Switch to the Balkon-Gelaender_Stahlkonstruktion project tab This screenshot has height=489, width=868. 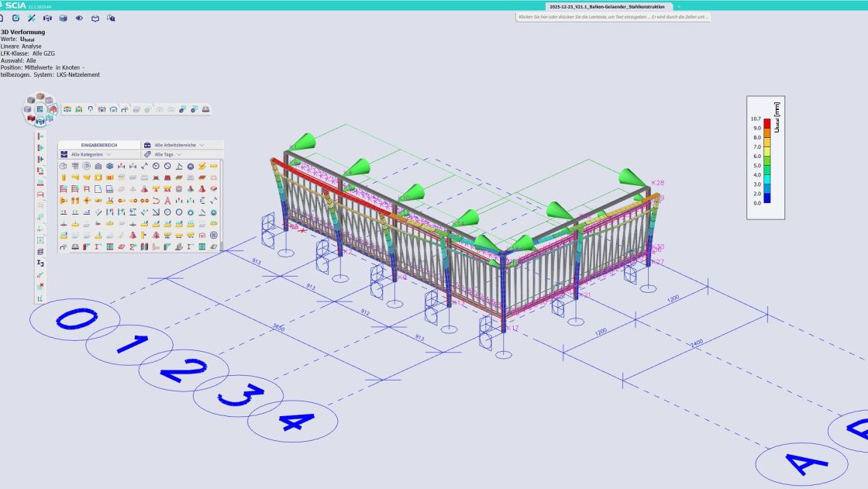(607, 6)
